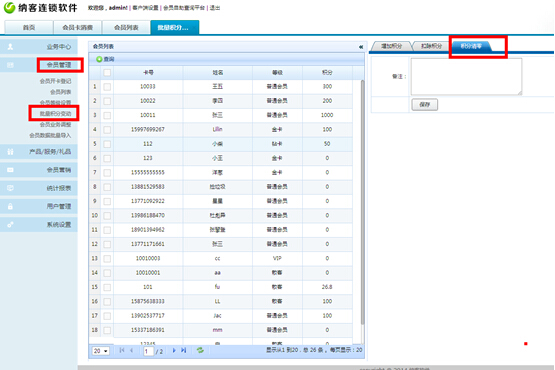The width and height of the screenshot is (555, 370).
Task: Click name cell 'fu' in row 15
Action: pos(217,287)
